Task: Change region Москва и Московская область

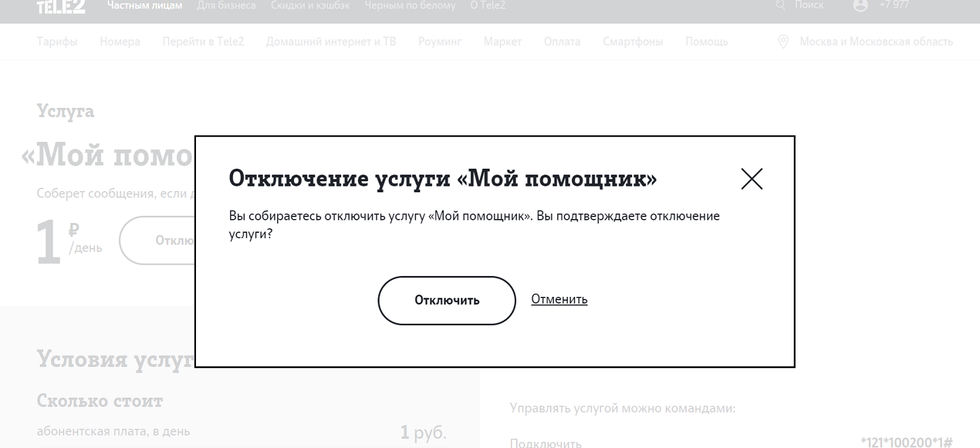Action: (876, 42)
